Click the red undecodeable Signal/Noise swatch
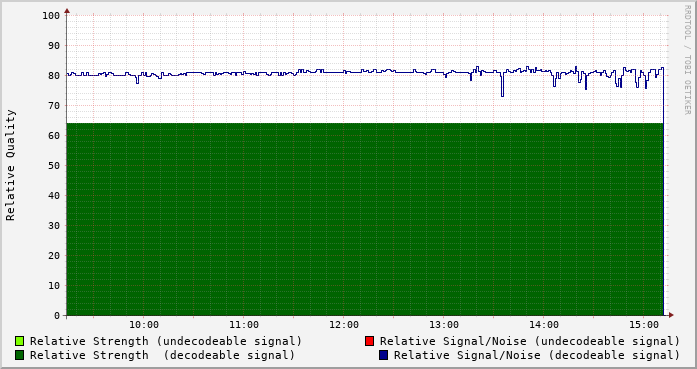Screen dimensions: 697x369 tap(369, 341)
